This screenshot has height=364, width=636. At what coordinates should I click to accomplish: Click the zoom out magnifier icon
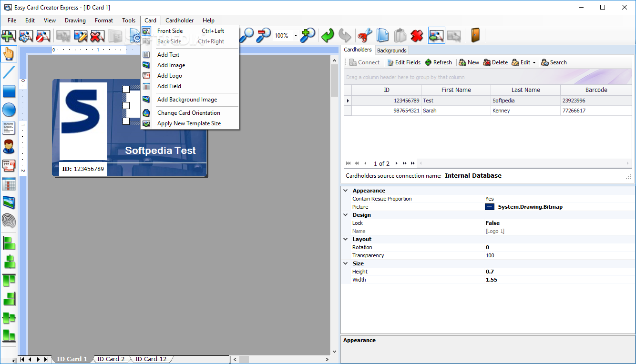[x=263, y=35]
